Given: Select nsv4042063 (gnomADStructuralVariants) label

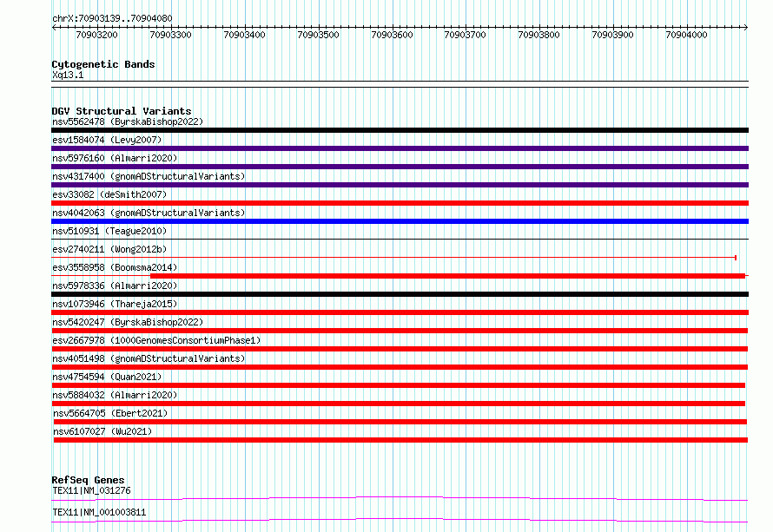Looking at the screenshot, I should tap(149, 213).
